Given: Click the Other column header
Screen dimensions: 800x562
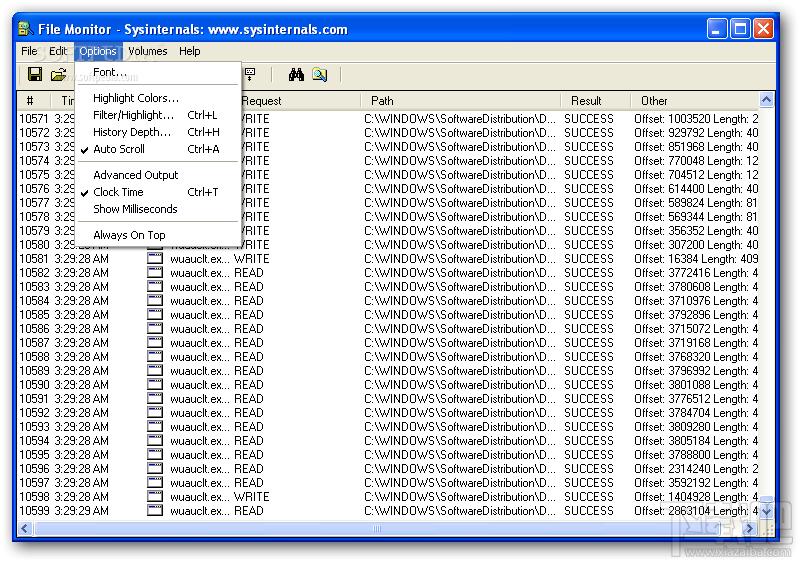Looking at the screenshot, I should coord(695,101).
